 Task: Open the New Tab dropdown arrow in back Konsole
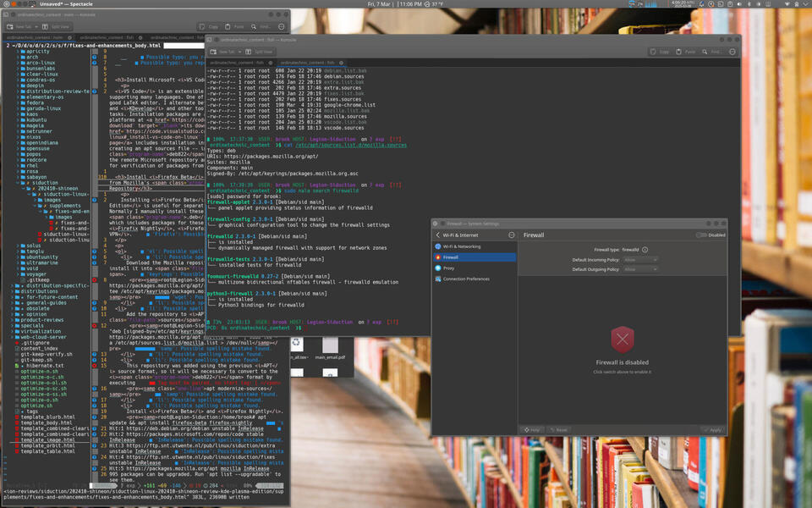coord(36,26)
